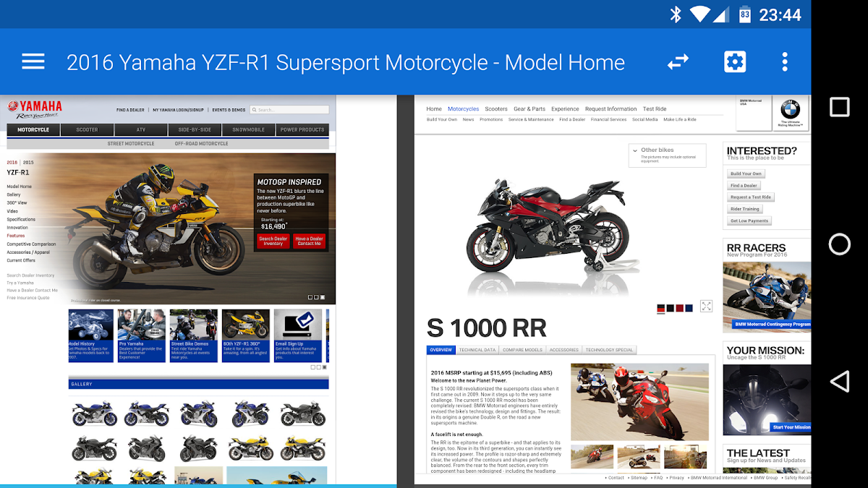Open the Compare Models tab

click(522, 350)
